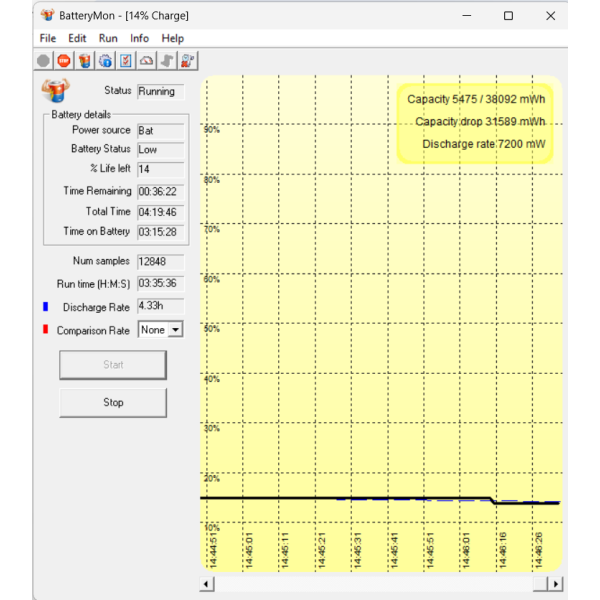Click the gear with info badge icon
Viewport: 600px width, 600px height.
tap(105, 61)
